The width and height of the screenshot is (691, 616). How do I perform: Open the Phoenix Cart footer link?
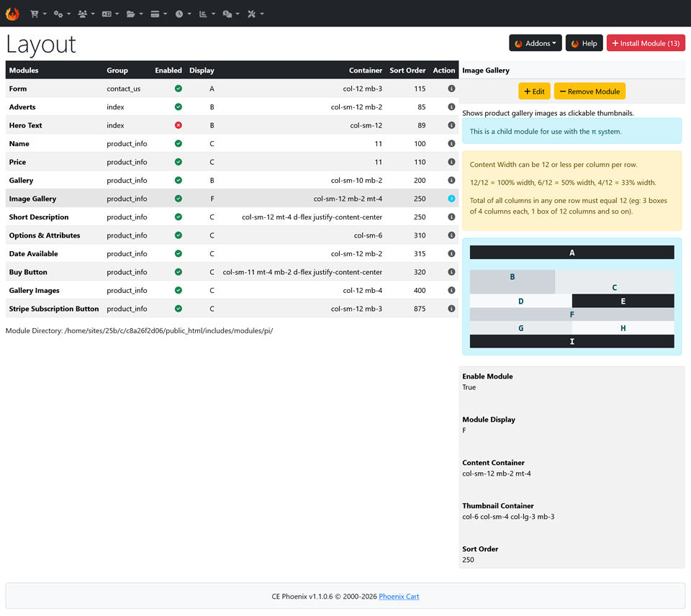[x=399, y=596]
